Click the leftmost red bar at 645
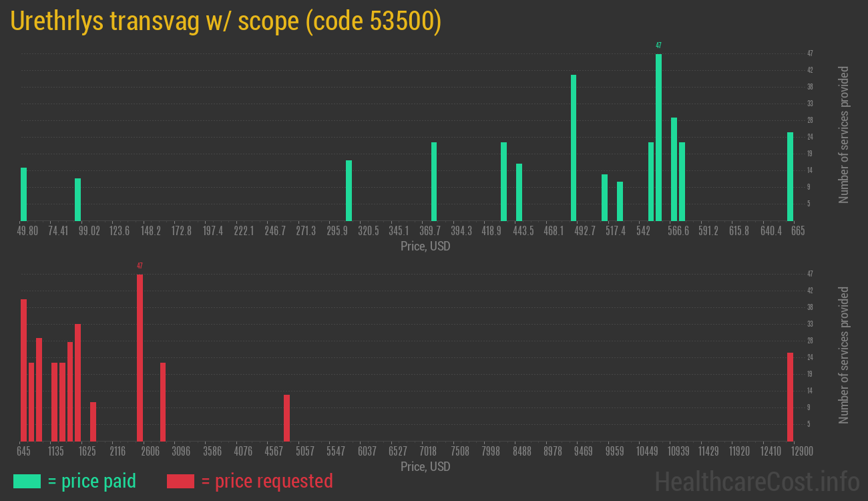868x501 pixels. click(x=24, y=370)
